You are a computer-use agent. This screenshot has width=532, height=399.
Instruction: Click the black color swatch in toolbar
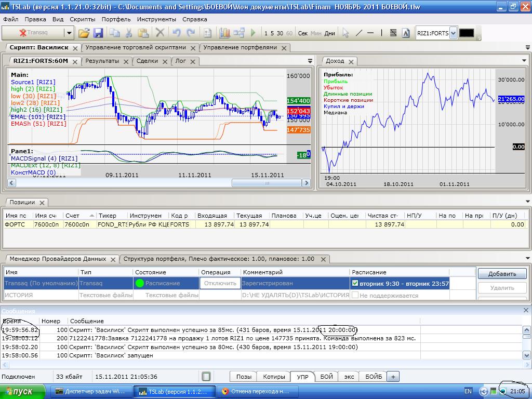pos(467,33)
